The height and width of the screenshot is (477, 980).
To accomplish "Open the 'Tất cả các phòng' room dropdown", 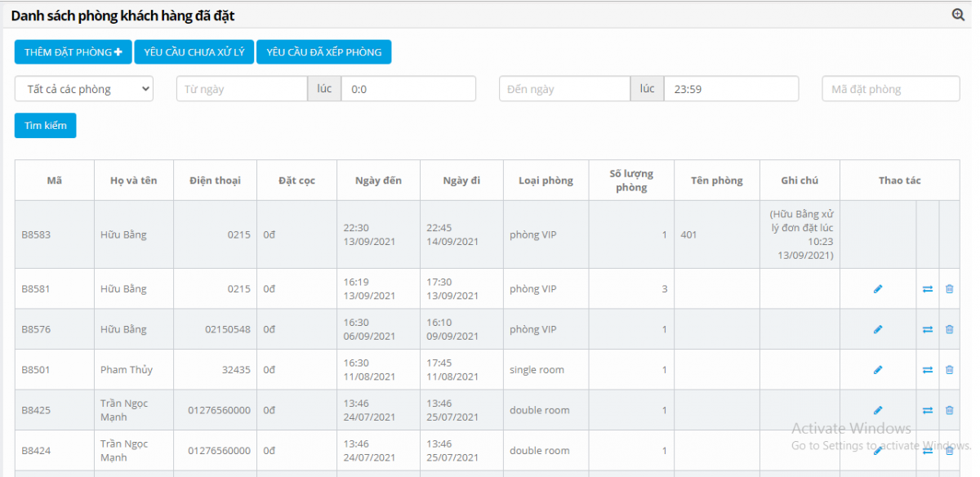I will point(83,89).
